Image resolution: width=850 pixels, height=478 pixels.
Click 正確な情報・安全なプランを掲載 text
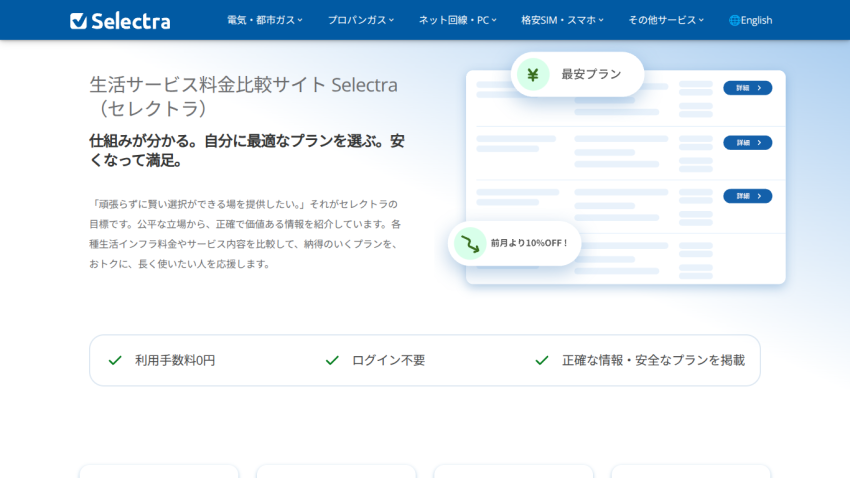(653, 360)
